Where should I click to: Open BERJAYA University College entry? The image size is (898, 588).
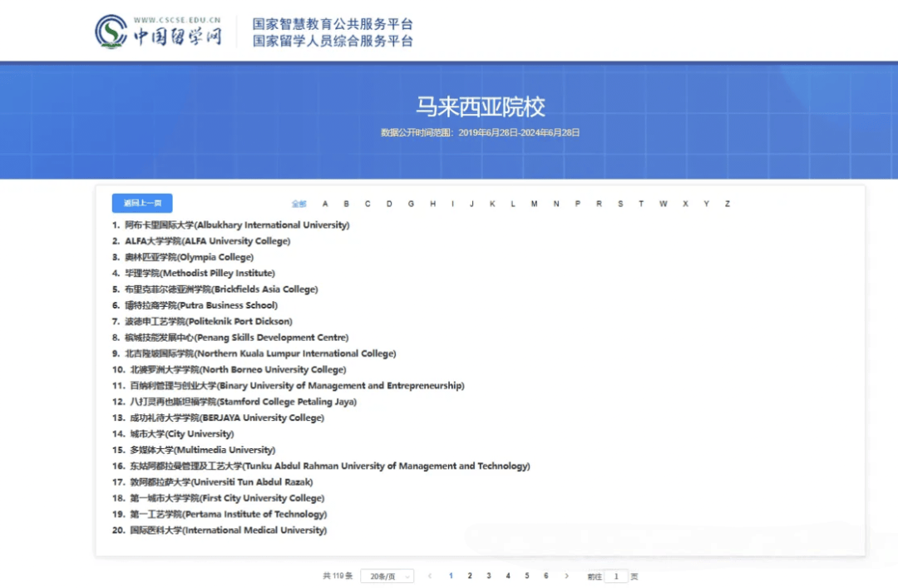pos(227,418)
